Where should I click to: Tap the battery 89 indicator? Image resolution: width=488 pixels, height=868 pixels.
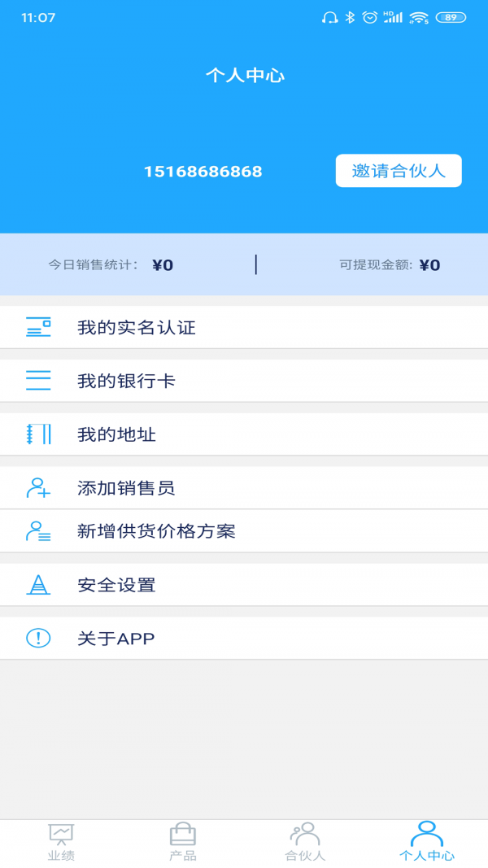click(451, 18)
